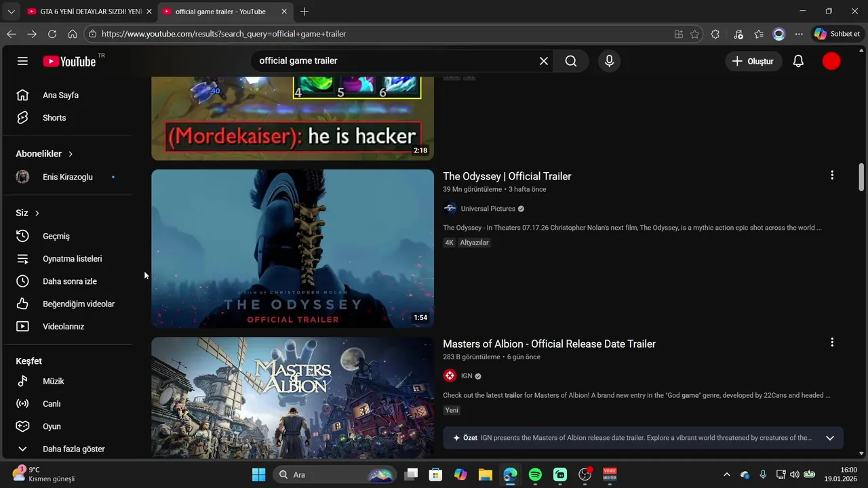868x488 pixels.
Task: Reload the current page
Action: [x=52, y=34]
